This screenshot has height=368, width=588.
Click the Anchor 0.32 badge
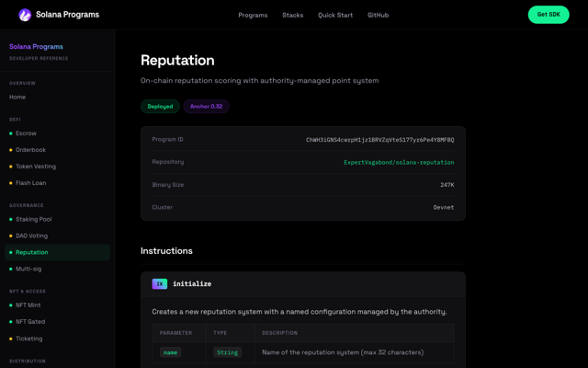(x=206, y=107)
